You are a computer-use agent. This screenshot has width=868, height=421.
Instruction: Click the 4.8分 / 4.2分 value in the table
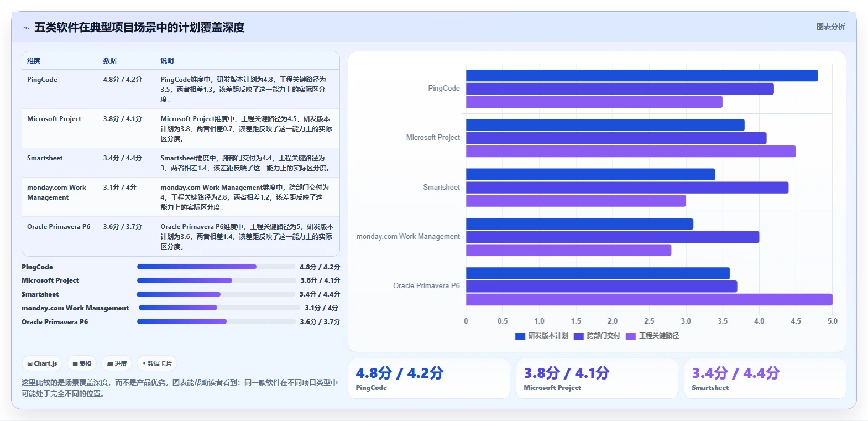click(123, 80)
